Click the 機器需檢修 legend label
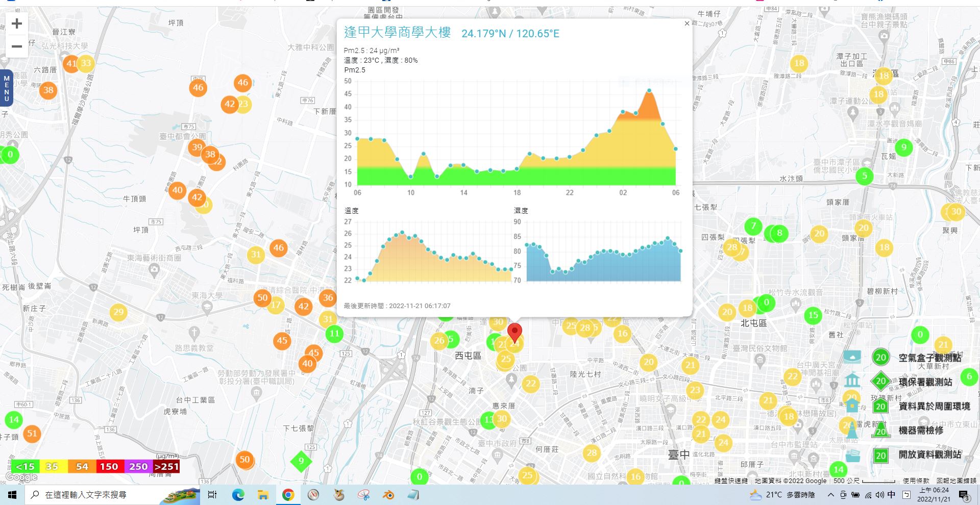 point(921,431)
